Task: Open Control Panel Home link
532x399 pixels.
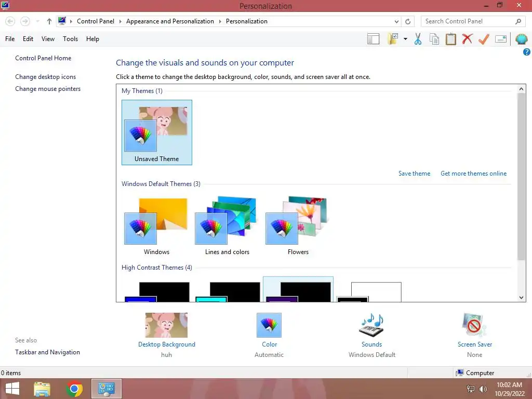Action: pyautogui.click(x=43, y=58)
